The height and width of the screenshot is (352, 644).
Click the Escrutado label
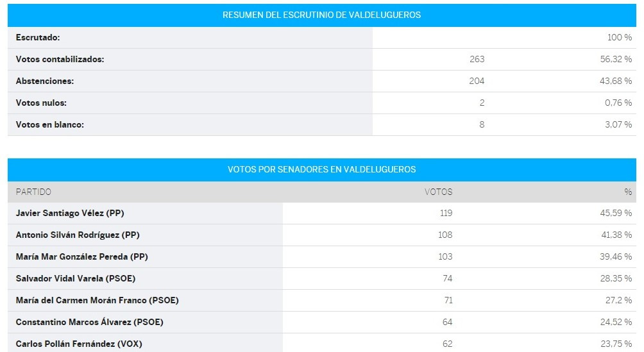point(38,37)
